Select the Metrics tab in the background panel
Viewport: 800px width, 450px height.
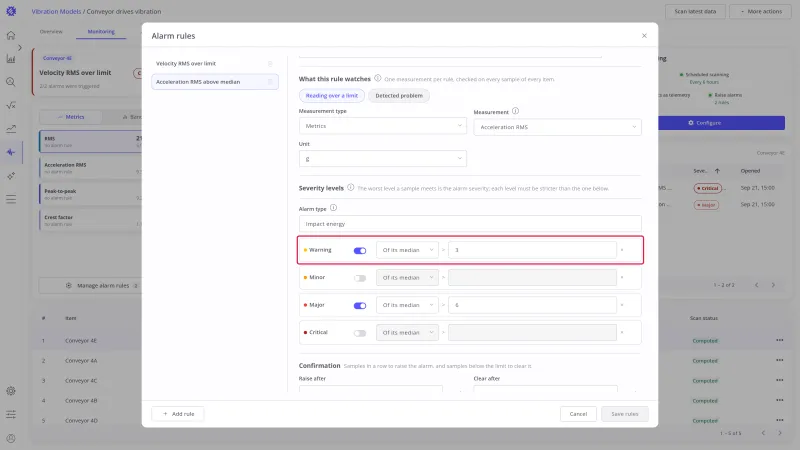pos(70,117)
